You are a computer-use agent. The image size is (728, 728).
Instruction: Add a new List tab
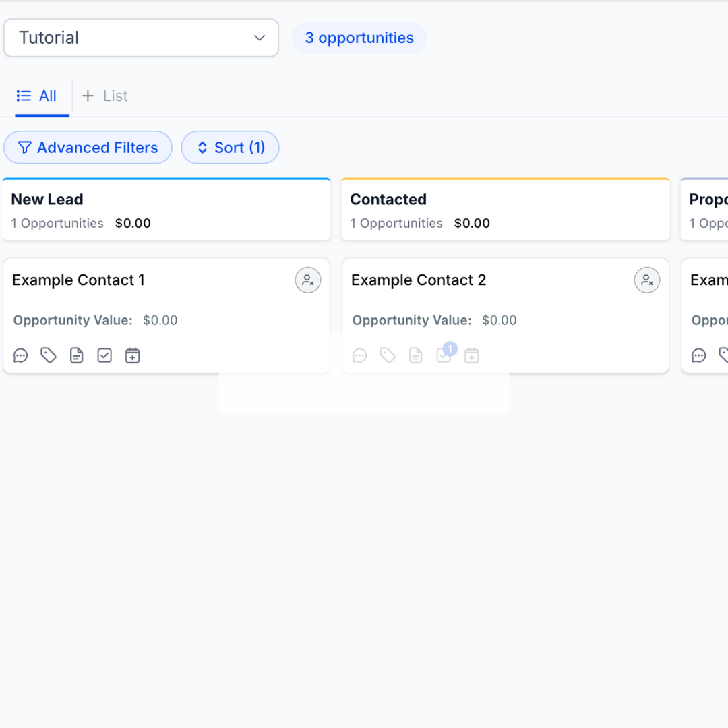tap(105, 96)
